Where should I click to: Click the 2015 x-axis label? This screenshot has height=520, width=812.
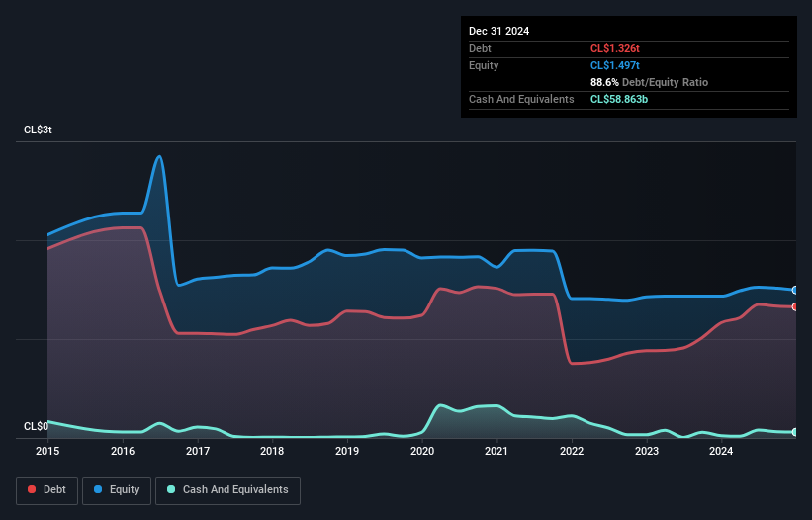[x=47, y=451]
